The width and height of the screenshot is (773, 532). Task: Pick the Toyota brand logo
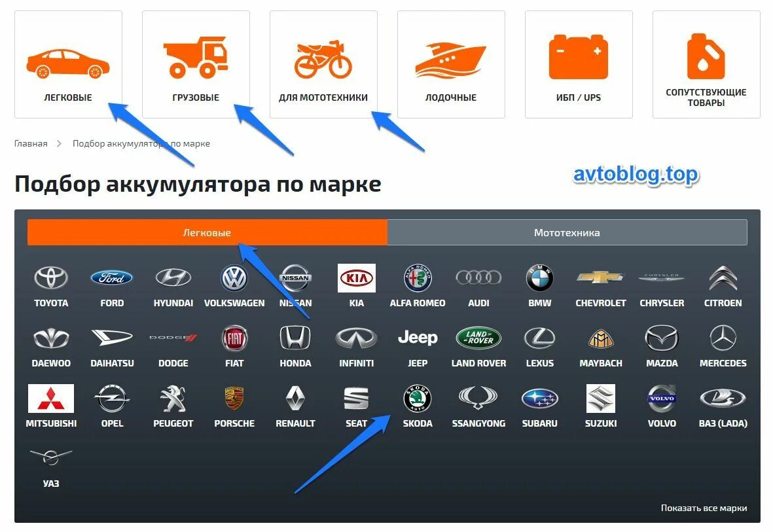pyautogui.click(x=51, y=278)
